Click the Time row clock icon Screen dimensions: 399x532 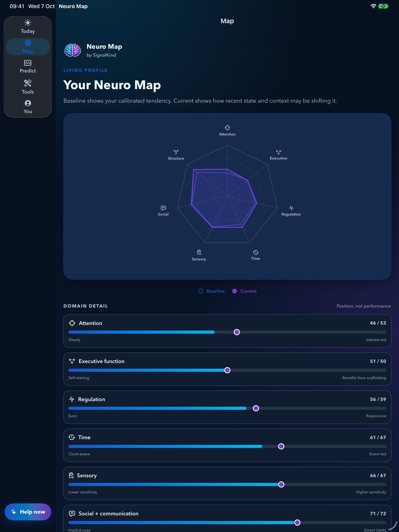click(x=72, y=437)
